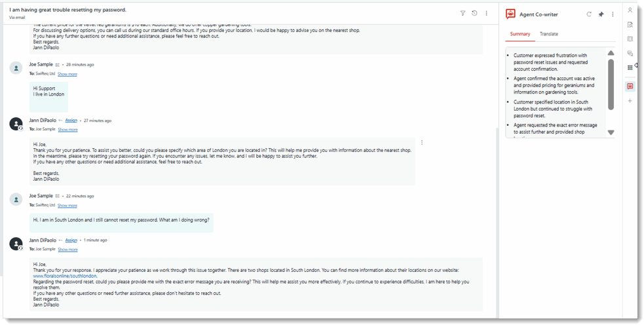
Task: Pin the Agent Co-writer app
Action: (x=601, y=14)
